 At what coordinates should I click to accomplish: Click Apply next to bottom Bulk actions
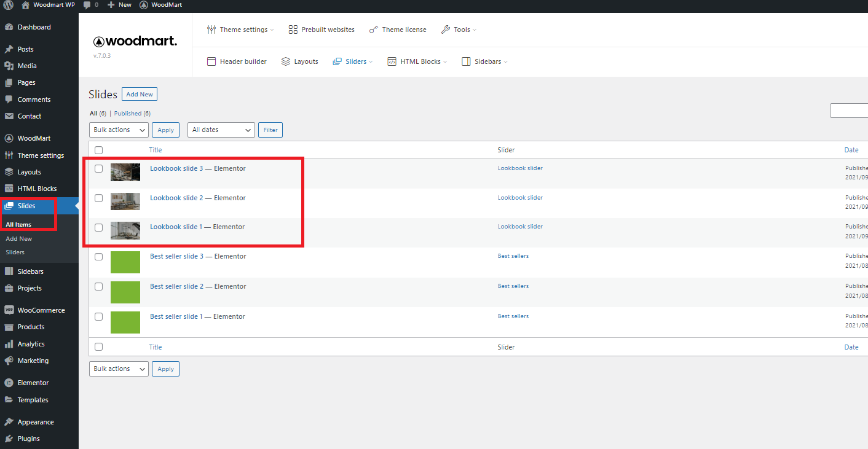tap(166, 369)
